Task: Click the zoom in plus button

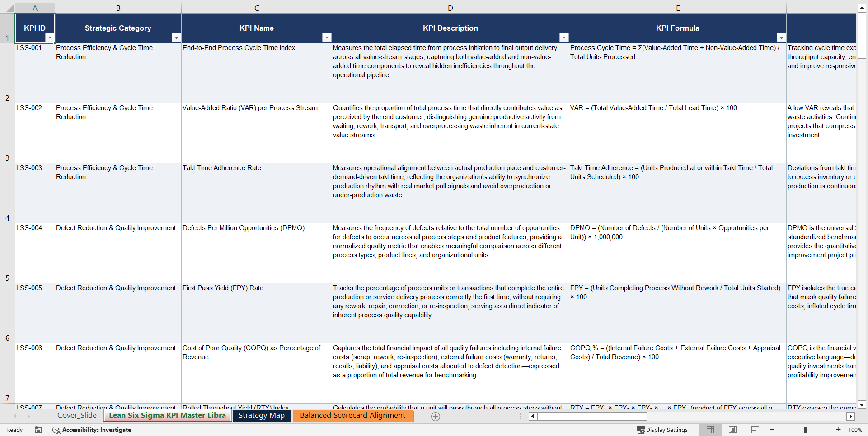Action: coord(839,430)
